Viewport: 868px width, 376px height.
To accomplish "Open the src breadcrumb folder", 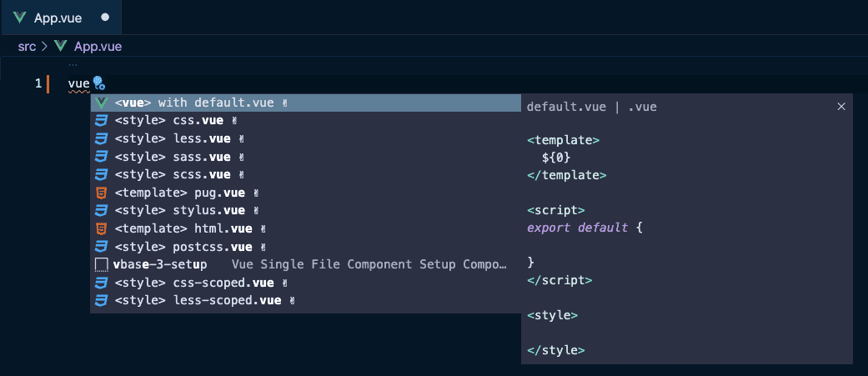I will tap(27, 47).
